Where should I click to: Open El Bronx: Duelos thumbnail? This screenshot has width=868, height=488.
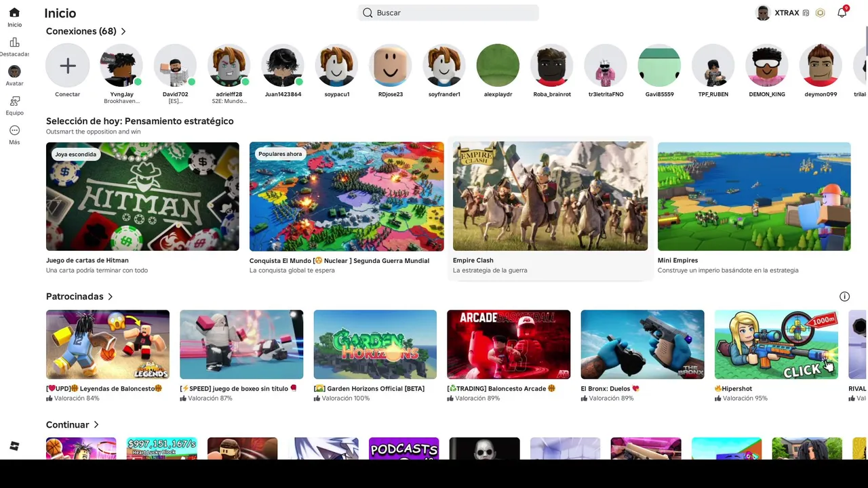pos(642,344)
